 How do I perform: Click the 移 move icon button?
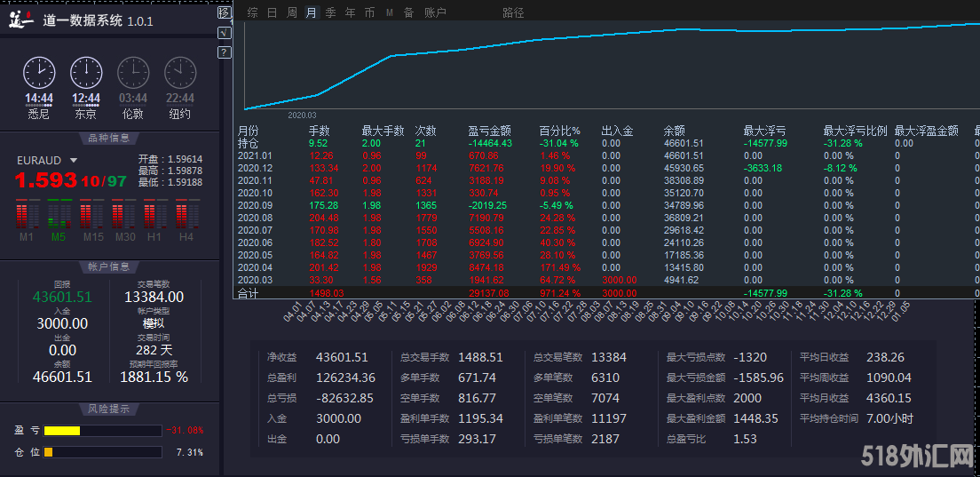224,13
